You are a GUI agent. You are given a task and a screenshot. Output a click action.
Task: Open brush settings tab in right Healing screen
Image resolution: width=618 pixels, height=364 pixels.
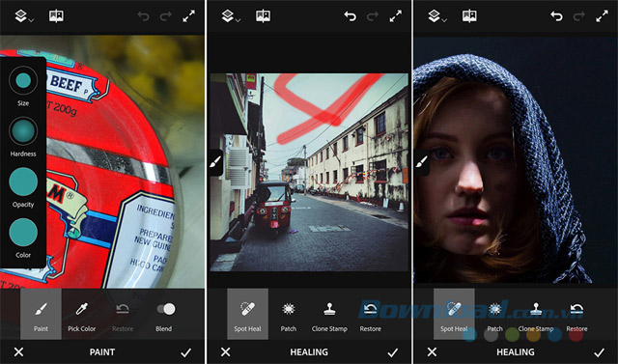point(422,162)
